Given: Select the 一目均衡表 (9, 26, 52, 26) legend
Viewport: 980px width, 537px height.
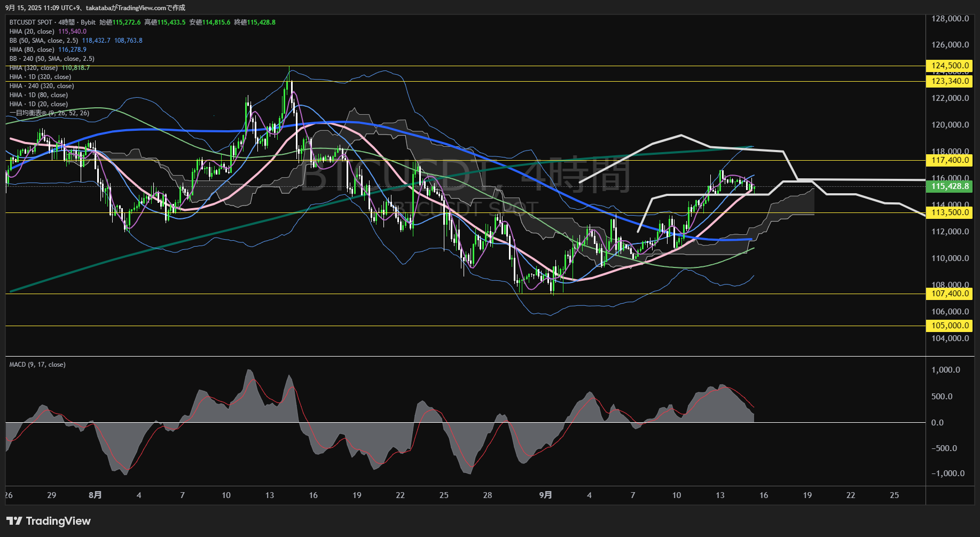Looking at the screenshot, I should point(49,113).
